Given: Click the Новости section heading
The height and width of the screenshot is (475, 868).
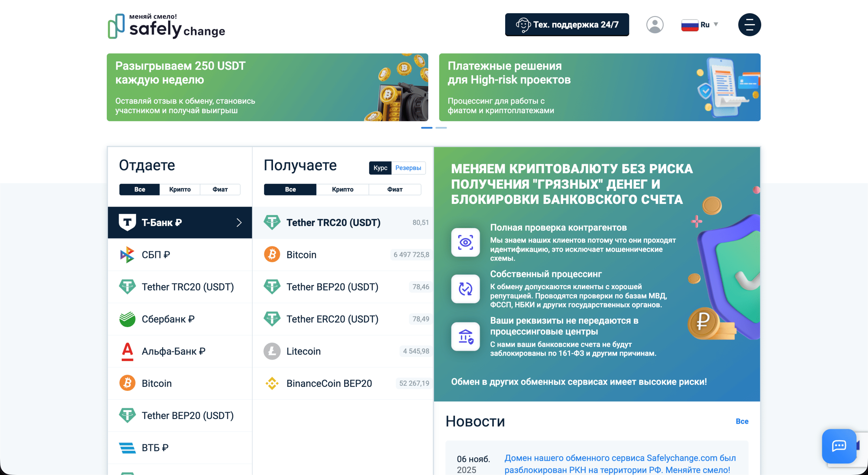Looking at the screenshot, I should tap(475, 421).
